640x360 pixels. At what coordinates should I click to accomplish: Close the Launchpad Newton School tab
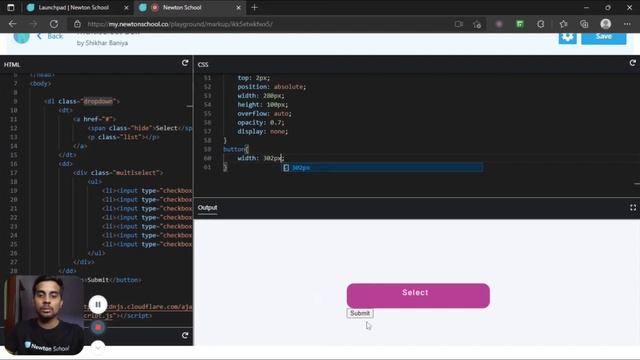[126, 7]
